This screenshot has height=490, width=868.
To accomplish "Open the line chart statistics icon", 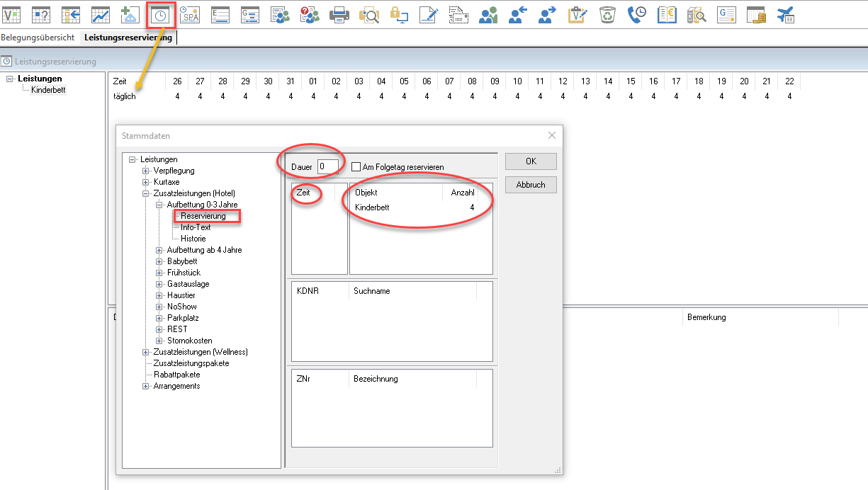I will click(101, 14).
